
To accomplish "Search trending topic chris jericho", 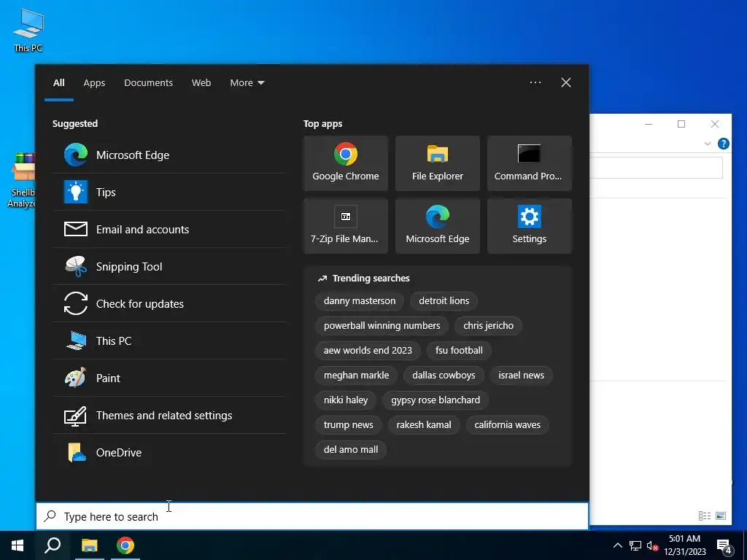I will (488, 326).
